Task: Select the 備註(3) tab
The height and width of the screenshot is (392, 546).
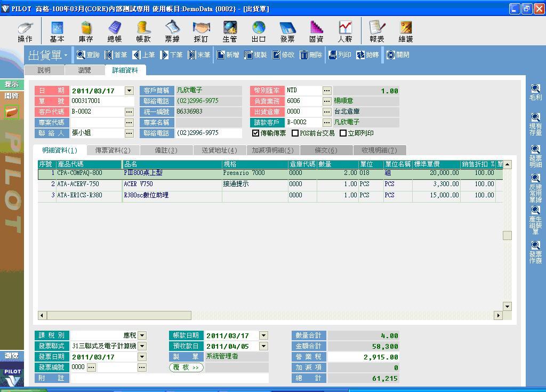Action: (x=166, y=150)
